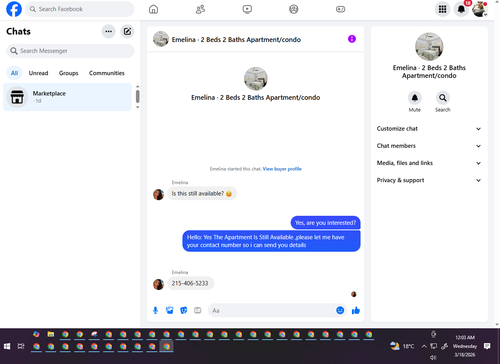This screenshot has width=500, height=364.
Task: Toggle the purple conversation info icon
Action: (x=352, y=39)
